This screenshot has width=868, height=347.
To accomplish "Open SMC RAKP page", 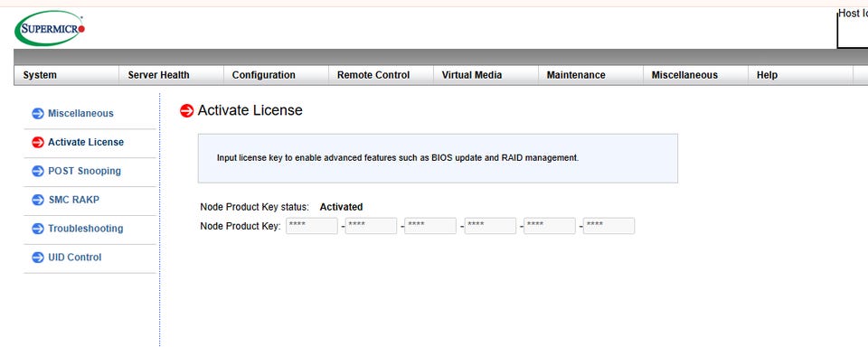I will 73,200.
